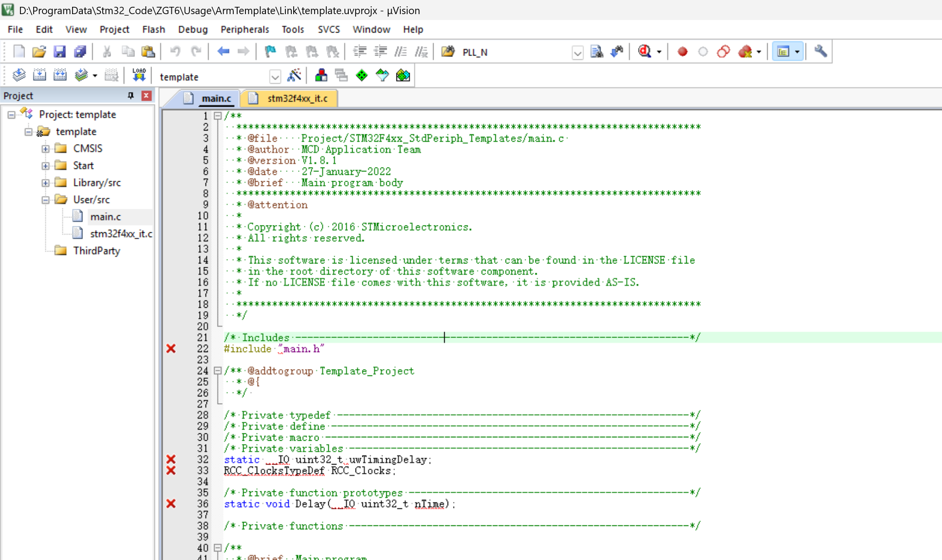
Task: Unindent the selected lines
Action: pyautogui.click(x=380, y=52)
